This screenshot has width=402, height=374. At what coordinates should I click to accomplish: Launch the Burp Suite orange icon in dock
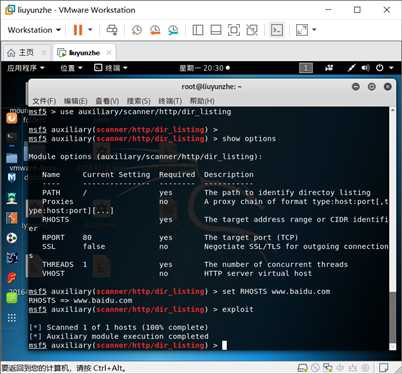coord(12,218)
